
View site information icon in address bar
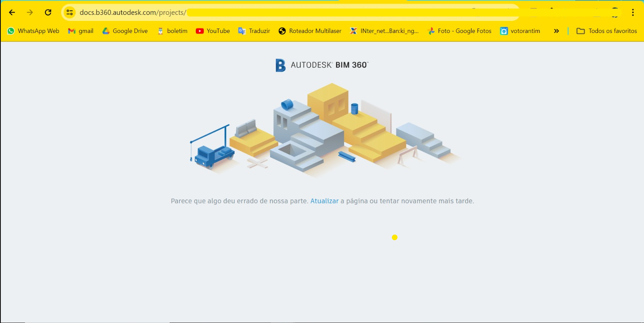pyautogui.click(x=70, y=12)
